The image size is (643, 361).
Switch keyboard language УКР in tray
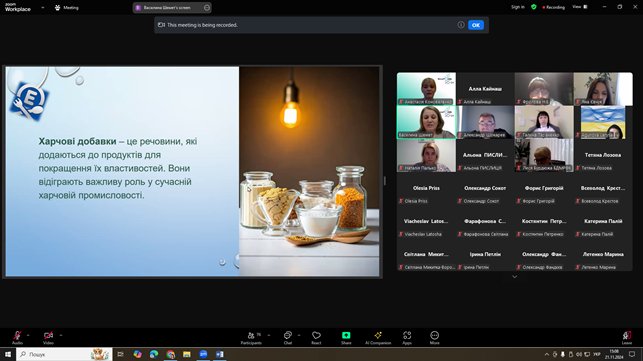597,354
